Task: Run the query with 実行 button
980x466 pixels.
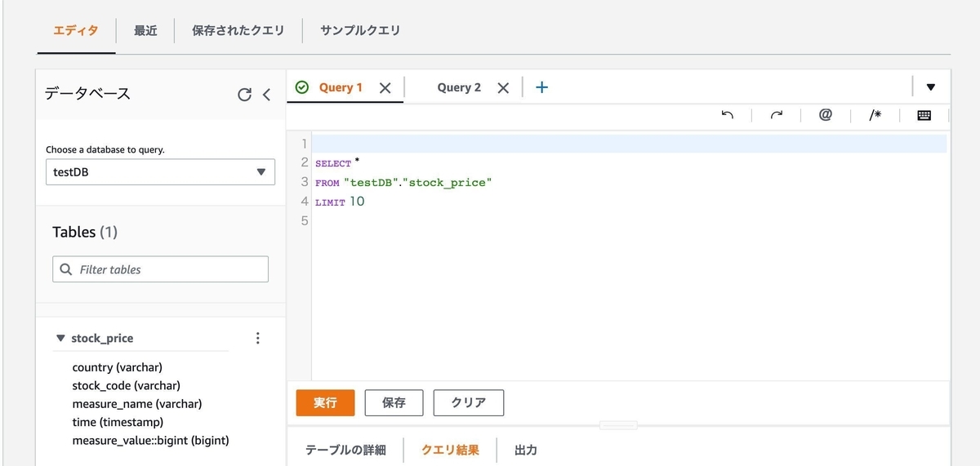Action: coord(325,402)
